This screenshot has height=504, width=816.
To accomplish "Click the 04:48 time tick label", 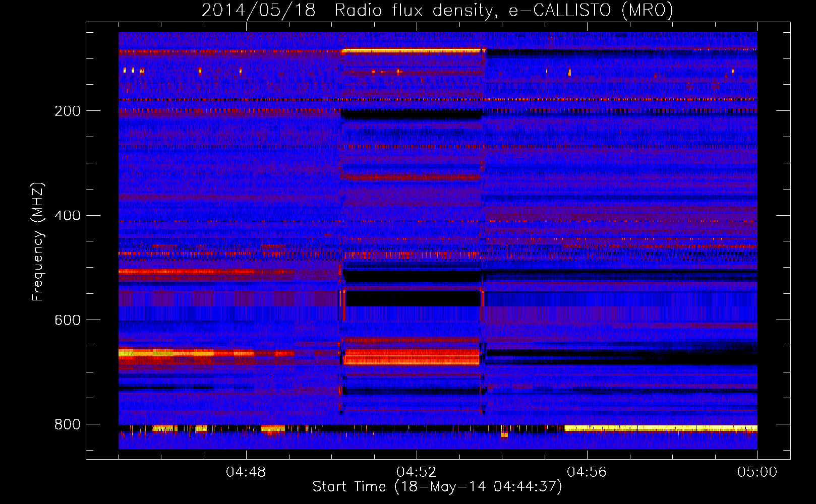I will pos(246,472).
